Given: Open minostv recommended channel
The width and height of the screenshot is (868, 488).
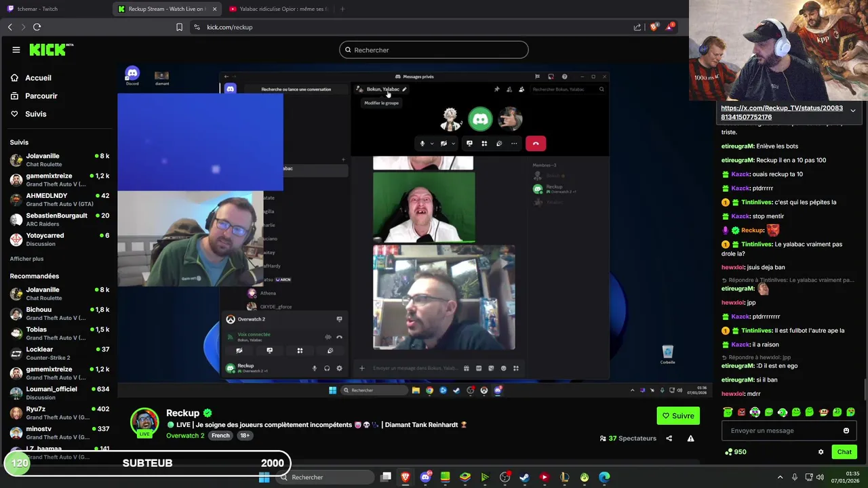Looking at the screenshot, I should (59, 432).
